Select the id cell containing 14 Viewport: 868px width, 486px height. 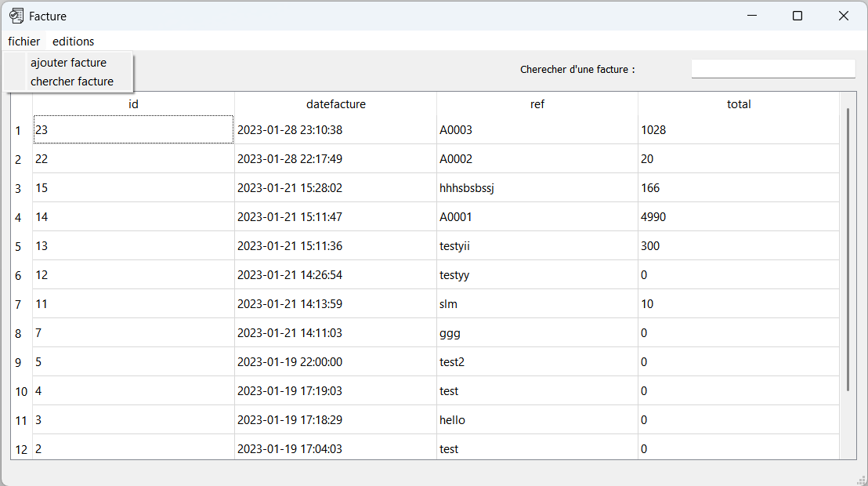pyautogui.click(x=133, y=216)
